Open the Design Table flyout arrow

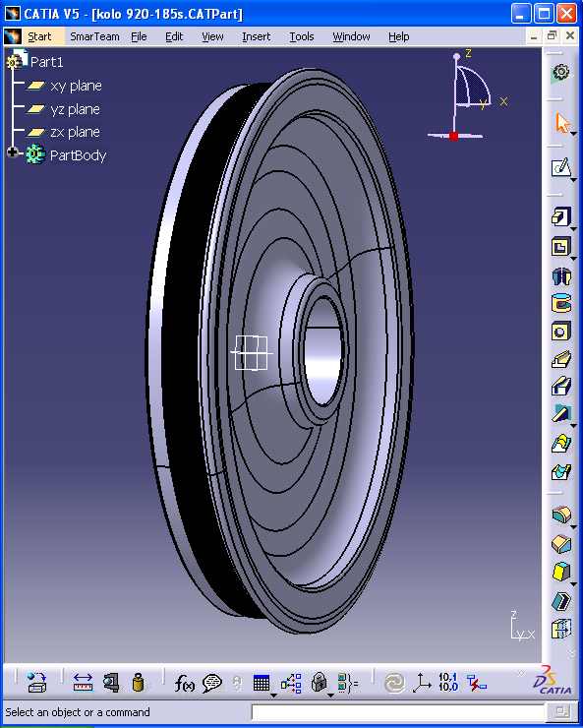273,695
